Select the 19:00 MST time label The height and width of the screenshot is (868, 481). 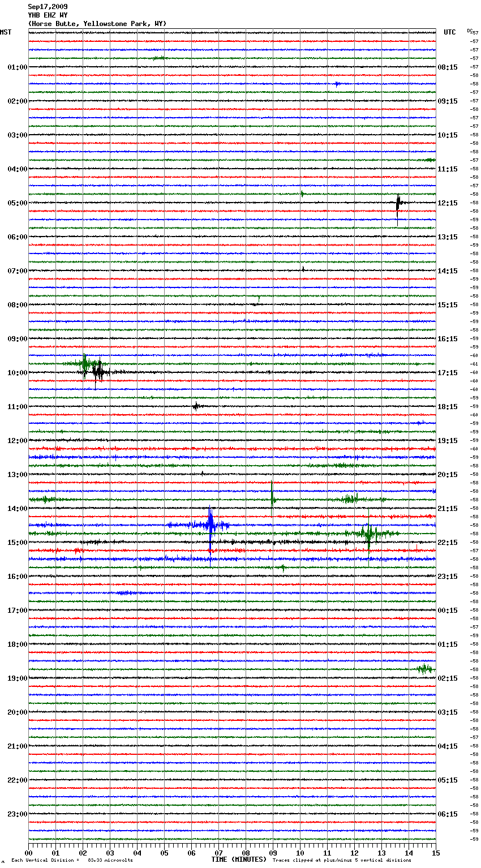click(18, 678)
